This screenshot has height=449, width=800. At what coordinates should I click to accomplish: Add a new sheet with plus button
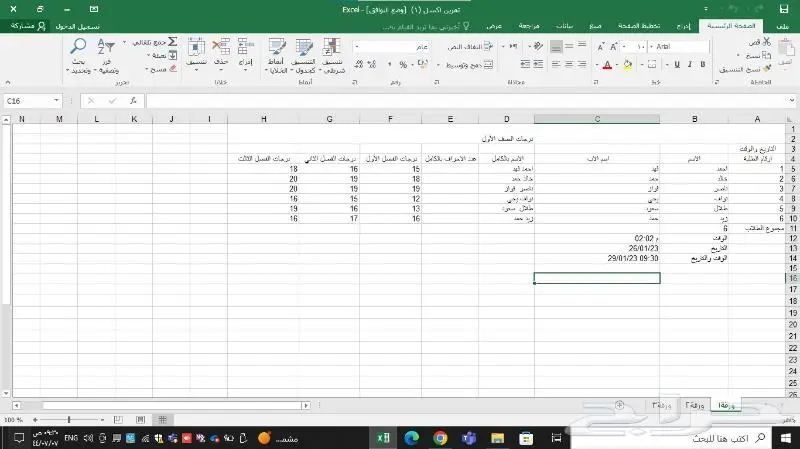[619, 405]
